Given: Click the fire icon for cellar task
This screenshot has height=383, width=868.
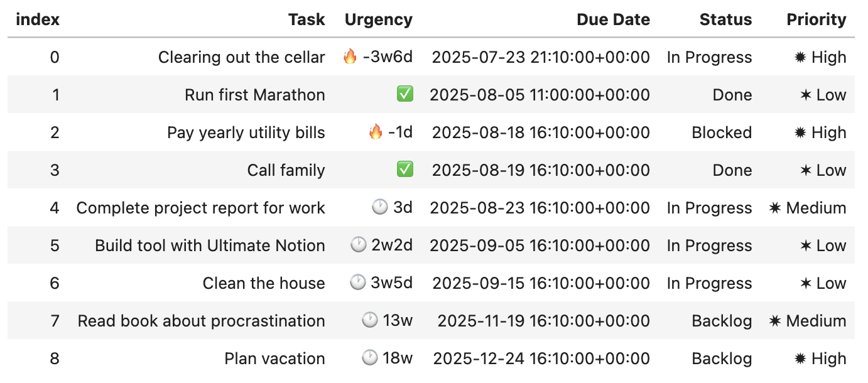Looking at the screenshot, I should tap(350, 57).
